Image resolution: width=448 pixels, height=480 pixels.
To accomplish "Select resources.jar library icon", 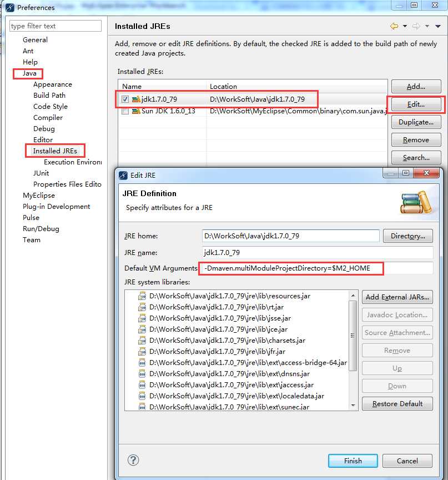I will click(x=142, y=296).
